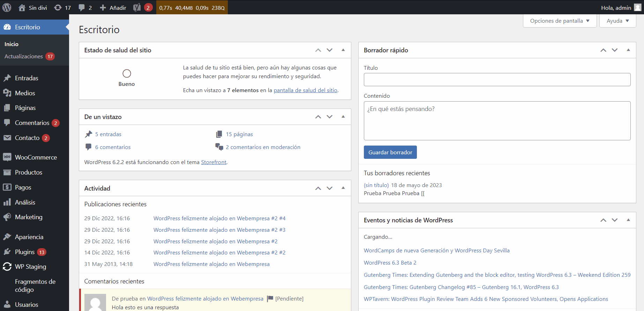Image resolution: width=644 pixels, height=311 pixels.
Task: Click the WordPress logo in admin bar
Action: 7,7
